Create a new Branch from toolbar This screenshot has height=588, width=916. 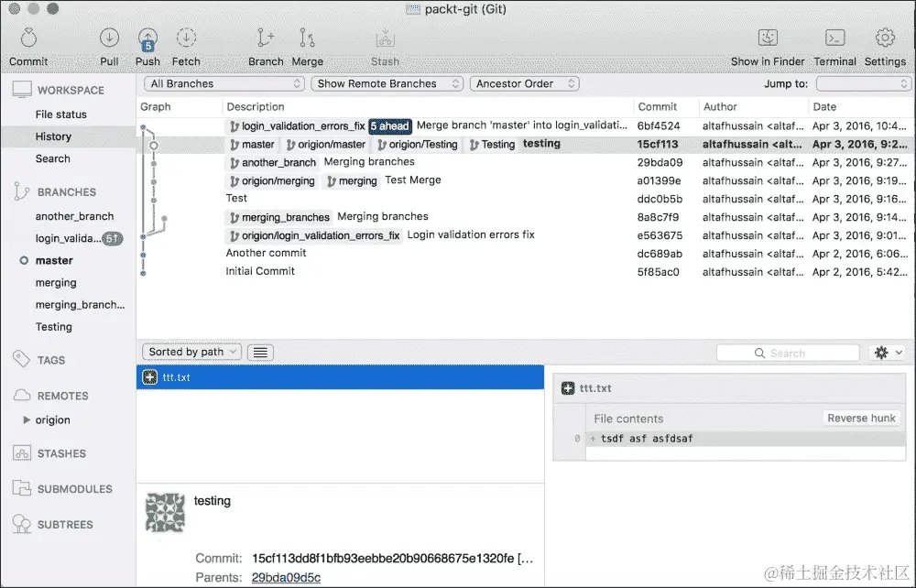266,38
